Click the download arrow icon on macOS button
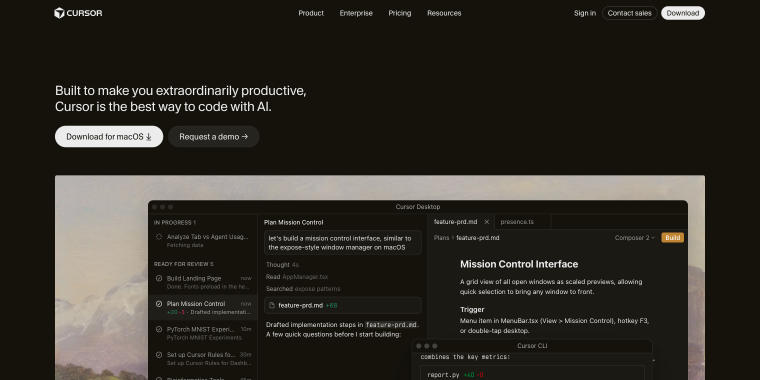Image resolution: width=760 pixels, height=380 pixels. tap(148, 137)
